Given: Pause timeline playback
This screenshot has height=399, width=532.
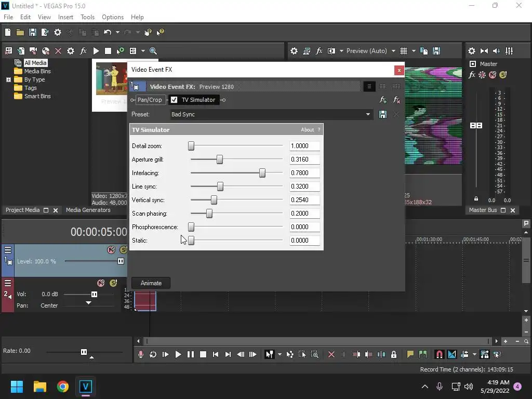Looking at the screenshot, I should tap(191, 354).
